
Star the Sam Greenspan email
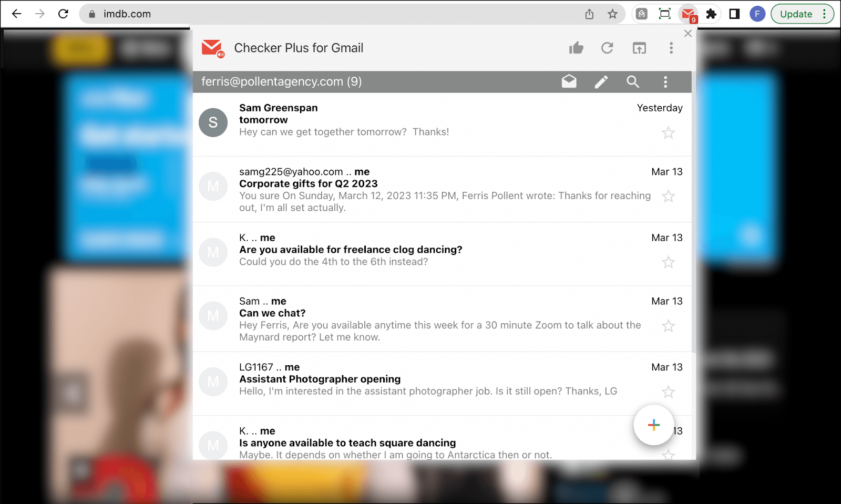coord(668,133)
